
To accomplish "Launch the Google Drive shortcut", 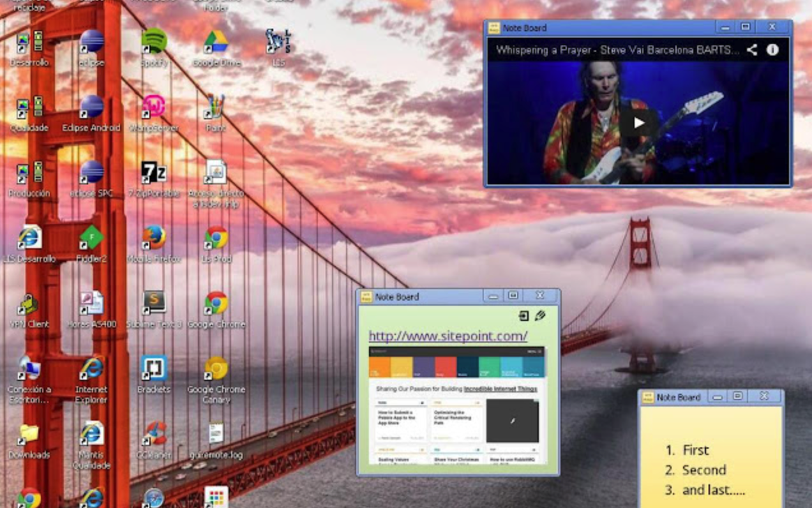I will click(216, 43).
